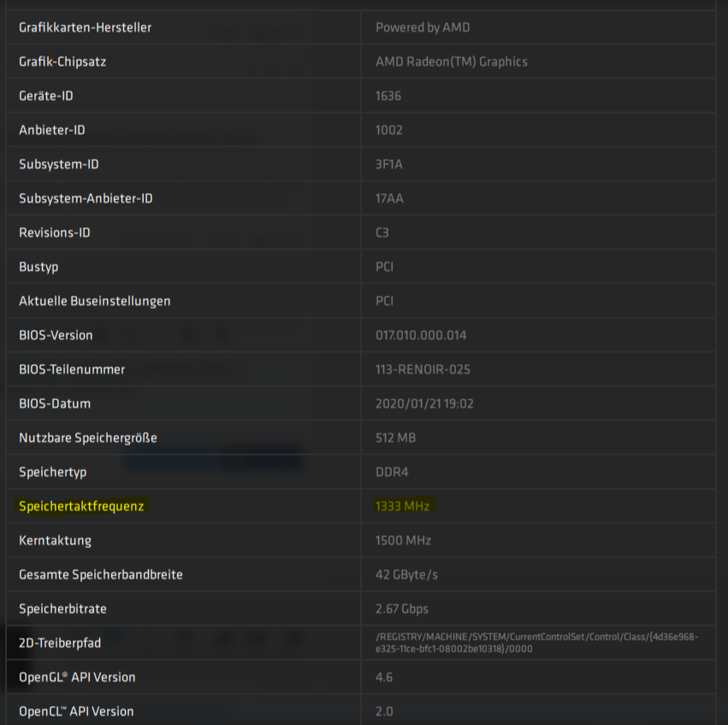Click BIOS-Version value 017.010.000.014

[421, 335]
